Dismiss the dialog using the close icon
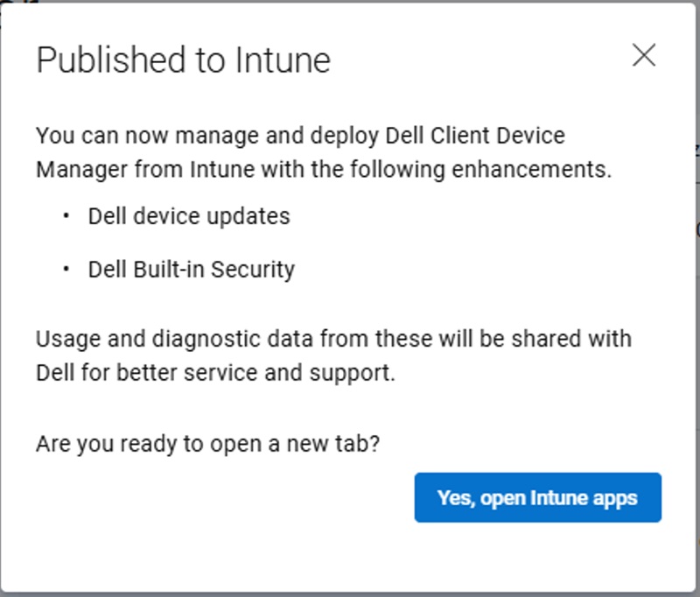The width and height of the screenshot is (700, 597). point(646,54)
